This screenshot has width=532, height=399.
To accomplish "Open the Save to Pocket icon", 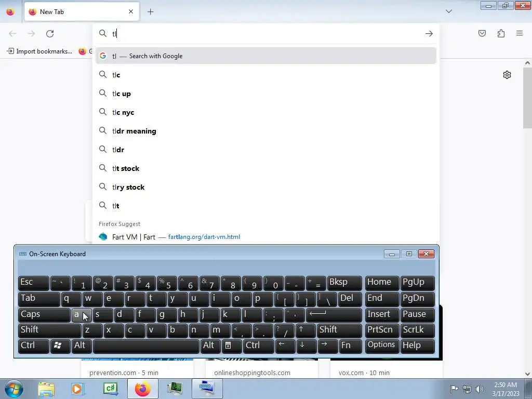I will point(482,33).
